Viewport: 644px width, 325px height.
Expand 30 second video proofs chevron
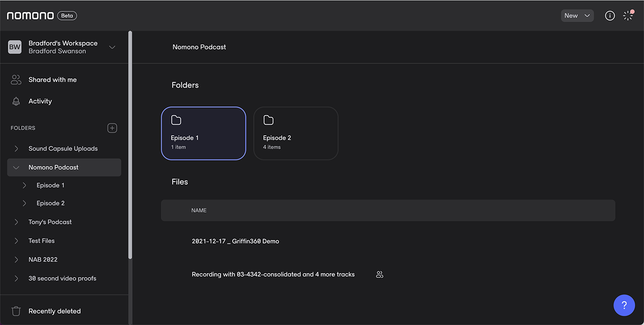click(x=16, y=279)
